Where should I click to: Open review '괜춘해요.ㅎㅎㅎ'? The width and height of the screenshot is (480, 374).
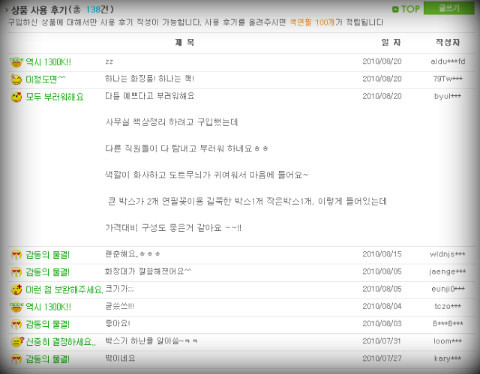click(133, 254)
